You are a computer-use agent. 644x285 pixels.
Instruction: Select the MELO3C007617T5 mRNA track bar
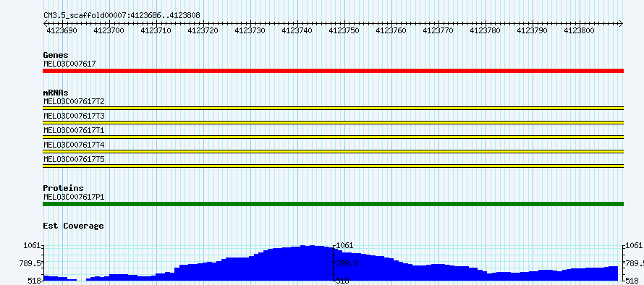[x=333, y=166]
